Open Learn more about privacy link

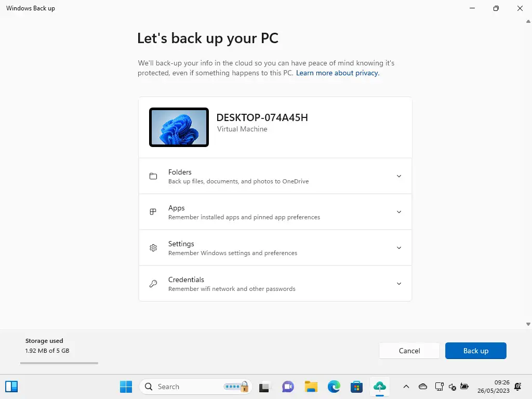338,73
